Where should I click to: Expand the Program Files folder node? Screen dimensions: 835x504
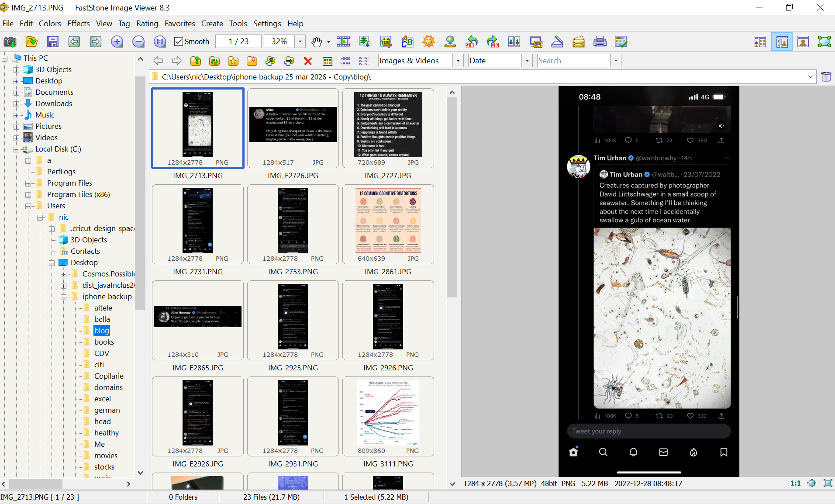point(28,183)
